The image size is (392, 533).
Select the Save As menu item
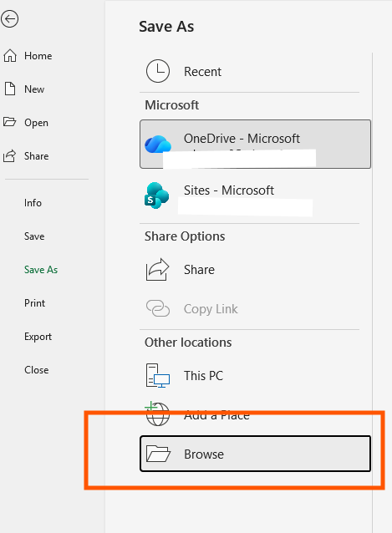pyautogui.click(x=41, y=270)
